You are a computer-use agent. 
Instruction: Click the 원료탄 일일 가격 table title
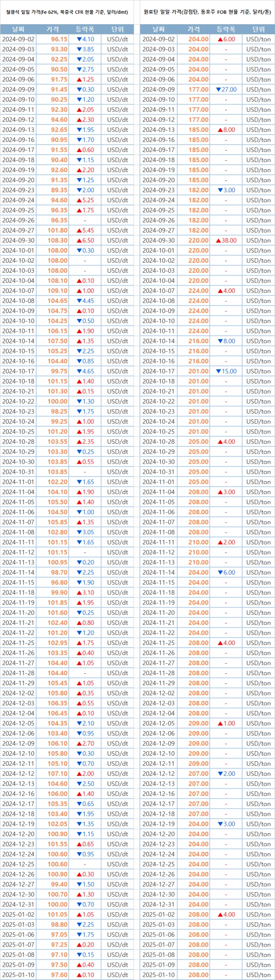(x=207, y=12)
